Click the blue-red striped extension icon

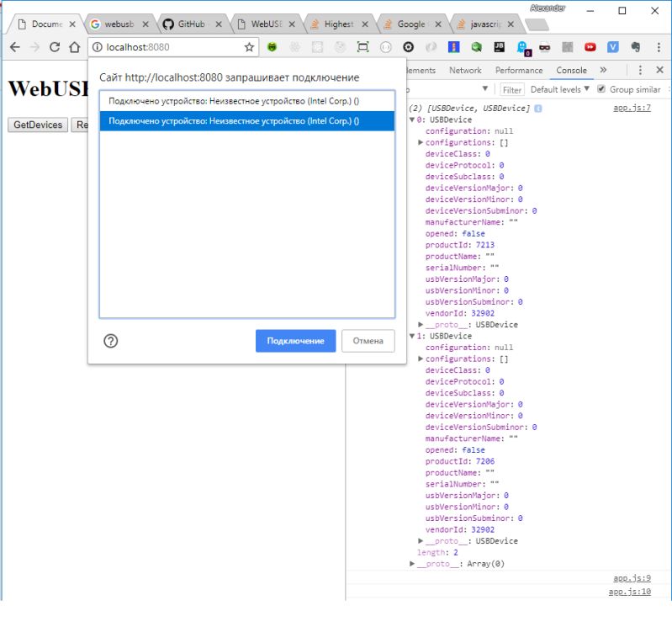pyautogui.click(x=454, y=47)
